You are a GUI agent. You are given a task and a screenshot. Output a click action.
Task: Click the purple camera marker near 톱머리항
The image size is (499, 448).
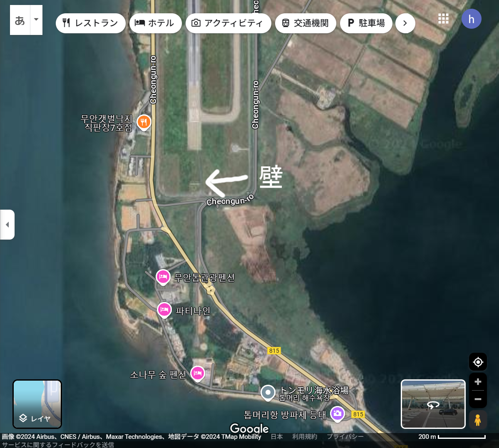[338, 414]
